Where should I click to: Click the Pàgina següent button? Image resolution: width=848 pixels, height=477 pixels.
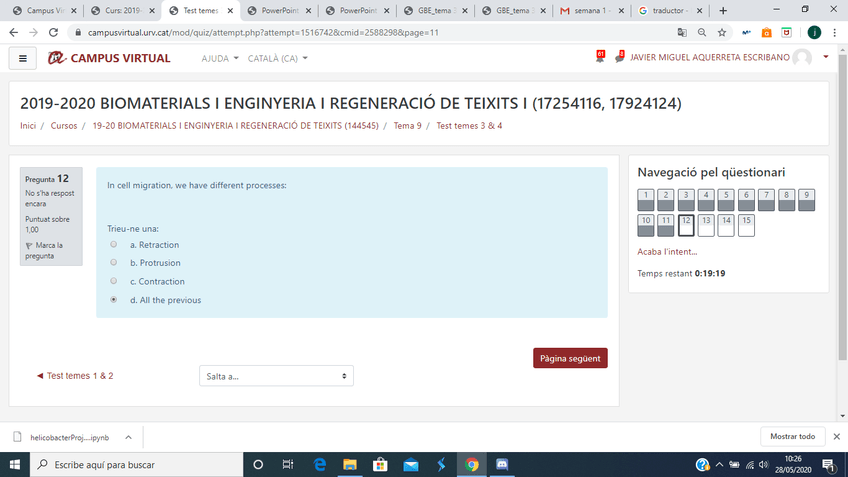[x=570, y=358]
